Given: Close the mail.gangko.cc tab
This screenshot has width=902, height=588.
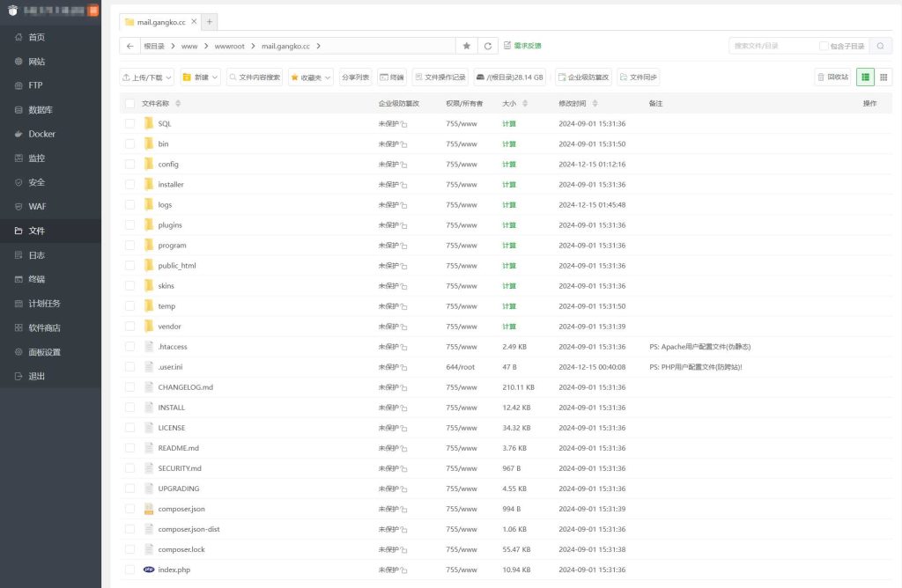Looking at the screenshot, I should coord(194,21).
